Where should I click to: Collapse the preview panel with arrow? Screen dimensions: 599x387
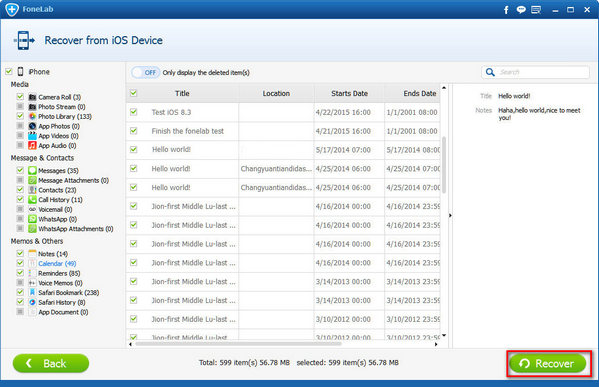tap(450, 215)
